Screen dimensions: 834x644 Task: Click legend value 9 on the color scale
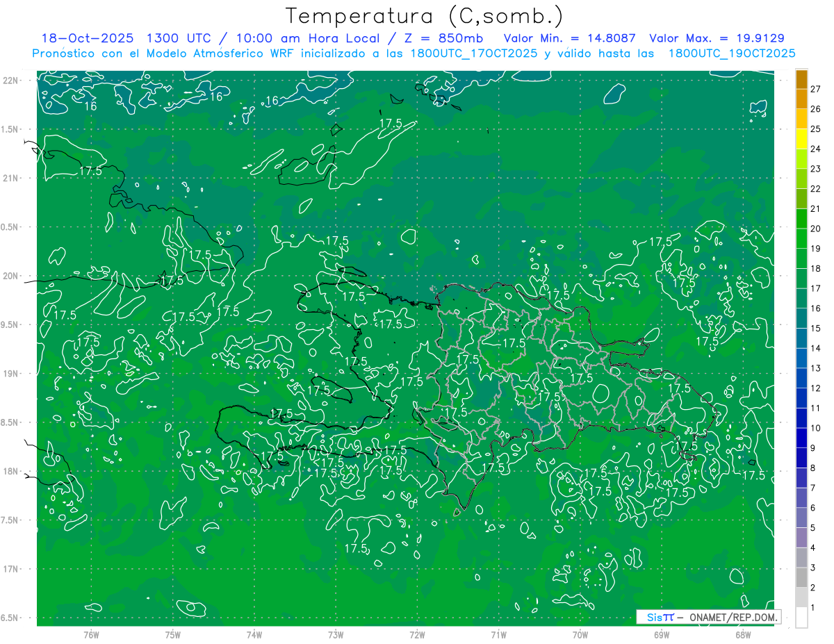point(813,448)
